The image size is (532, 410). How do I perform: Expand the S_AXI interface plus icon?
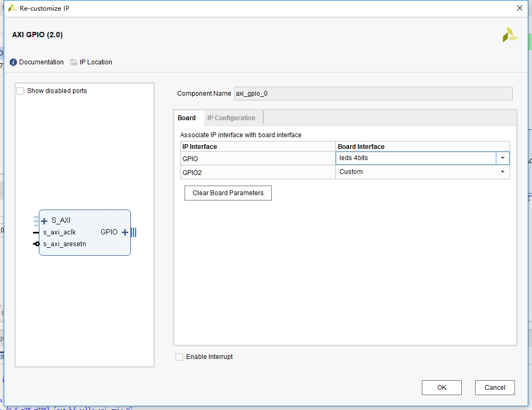point(44,221)
